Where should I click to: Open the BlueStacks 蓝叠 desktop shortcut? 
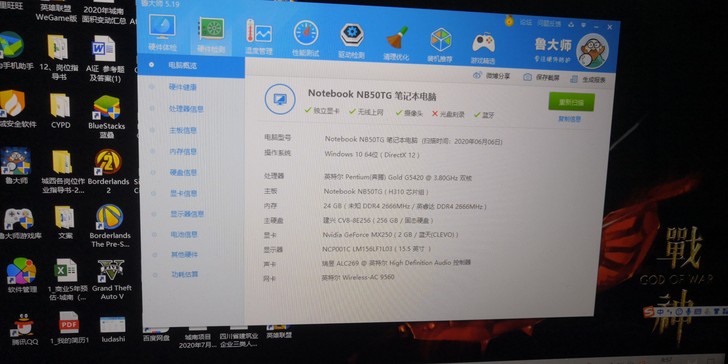[x=106, y=117]
